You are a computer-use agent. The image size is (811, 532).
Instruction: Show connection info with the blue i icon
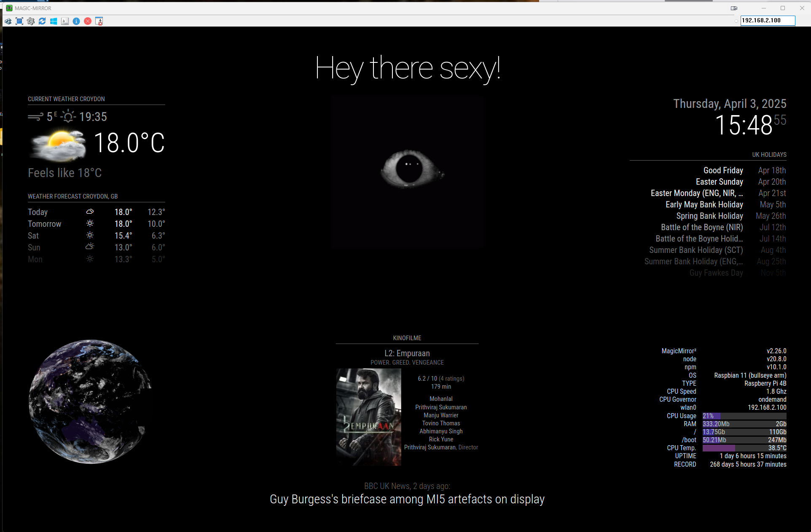[x=76, y=21]
